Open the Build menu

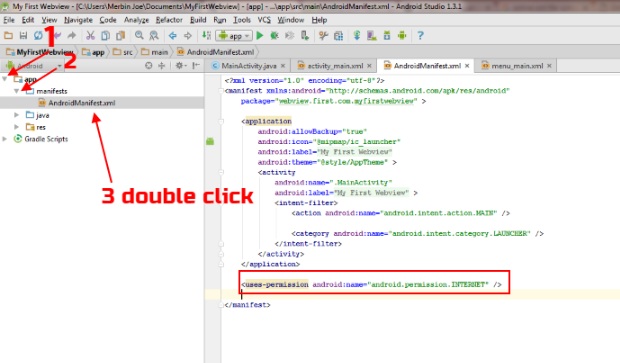pos(198,20)
